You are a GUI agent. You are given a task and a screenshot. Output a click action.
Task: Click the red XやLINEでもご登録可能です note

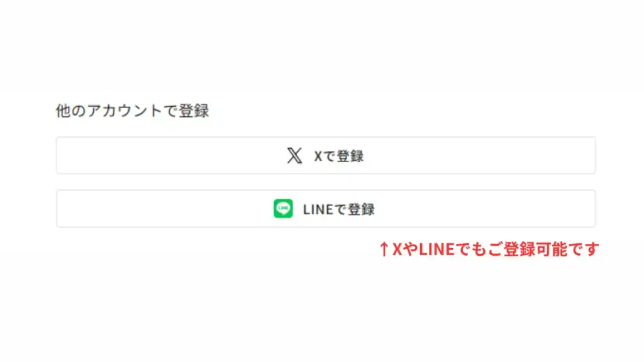click(489, 249)
